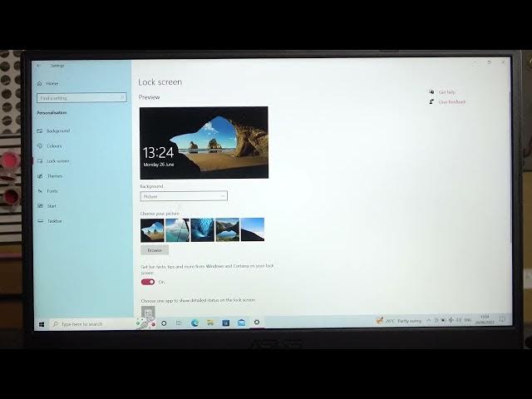Open Microsoft Store from the taskbar
The image size is (532, 399).
click(x=226, y=323)
